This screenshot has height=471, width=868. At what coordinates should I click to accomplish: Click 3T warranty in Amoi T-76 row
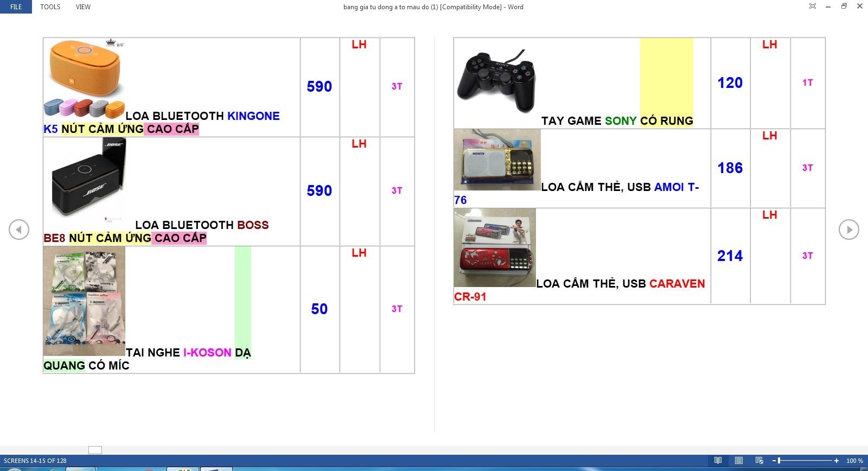(808, 168)
